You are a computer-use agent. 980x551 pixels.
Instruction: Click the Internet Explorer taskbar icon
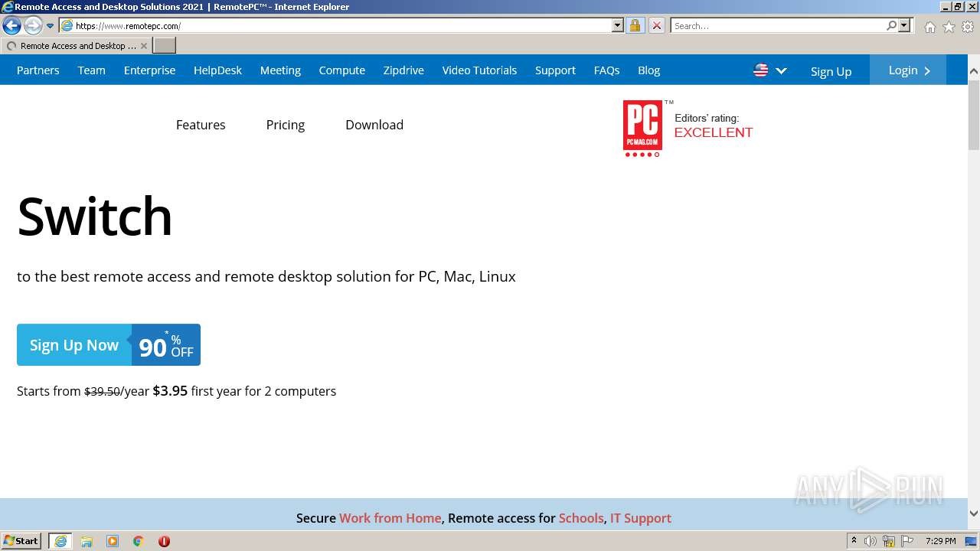(x=60, y=541)
